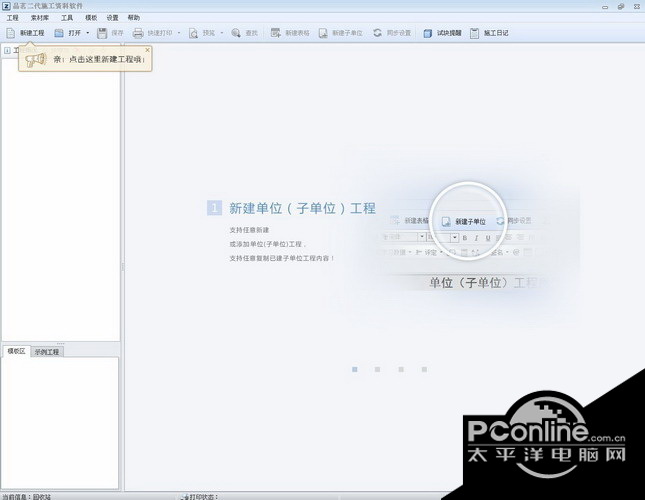Expand the 预览 dropdown arrow
645x500 pixels.
[x=222, y=33]
